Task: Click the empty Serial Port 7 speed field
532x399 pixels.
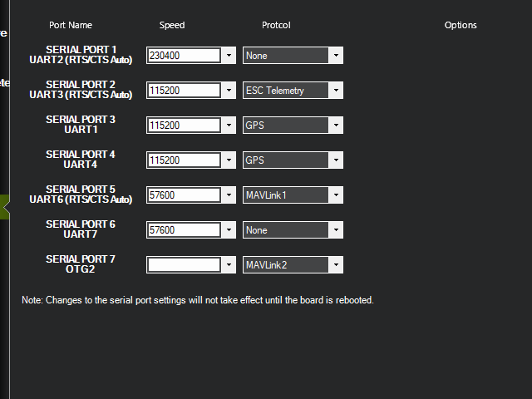Action: coord(185,265)
